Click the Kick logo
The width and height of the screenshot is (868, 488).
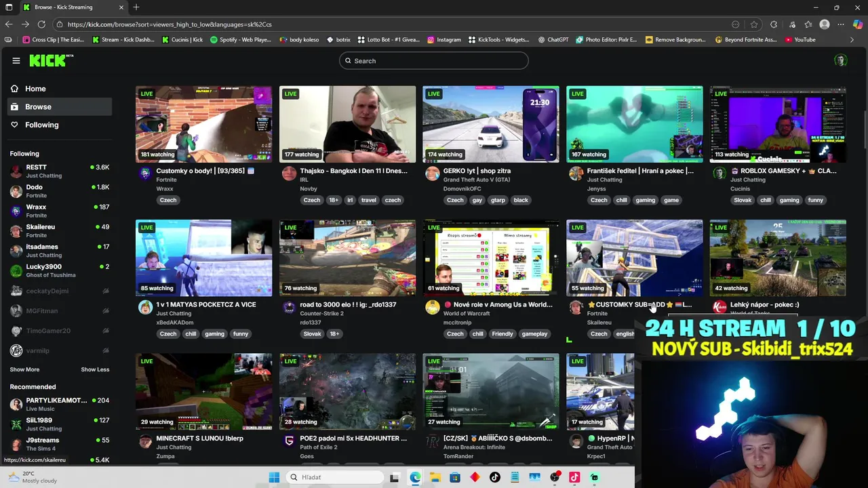pyautogui.click(x=51, y=60)
